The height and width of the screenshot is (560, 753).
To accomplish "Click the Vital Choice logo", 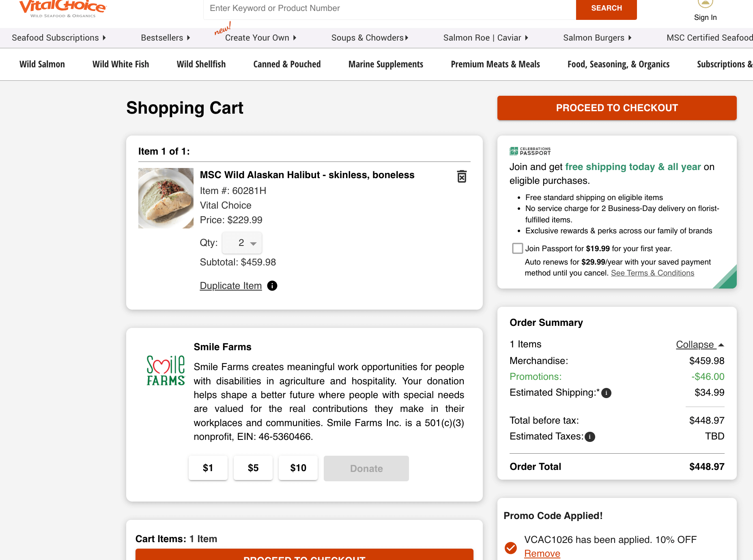I will pyautogui.click(x=62, y=8).
